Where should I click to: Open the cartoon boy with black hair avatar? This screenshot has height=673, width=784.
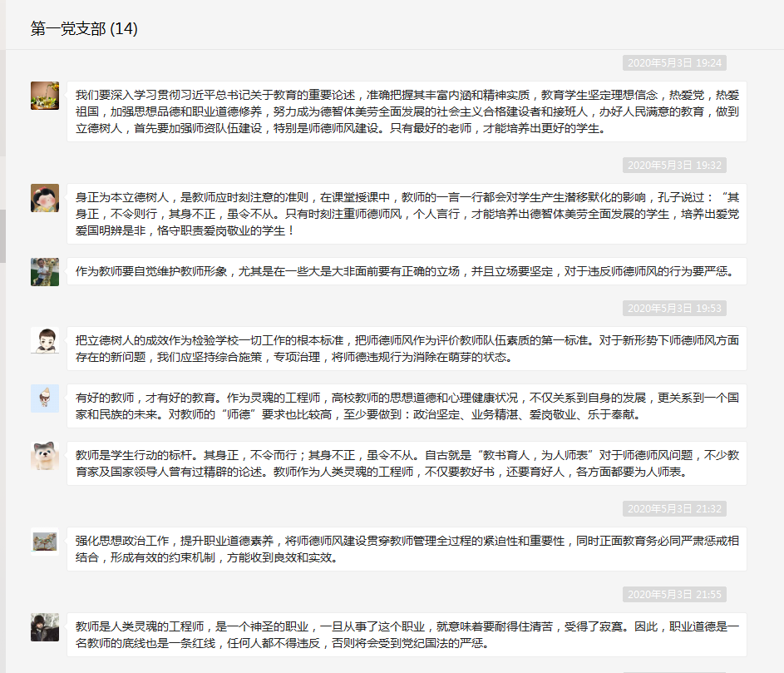point(45,341)
